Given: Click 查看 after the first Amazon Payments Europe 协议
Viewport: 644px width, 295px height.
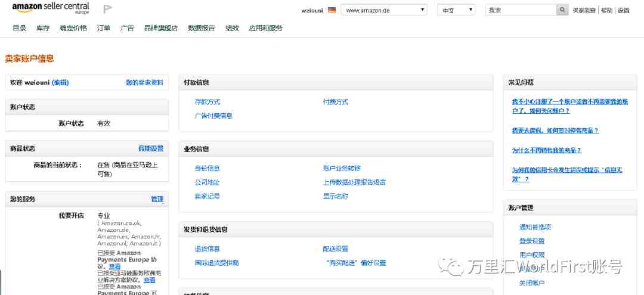Looking at the screenshot, I should click(114, 266).
